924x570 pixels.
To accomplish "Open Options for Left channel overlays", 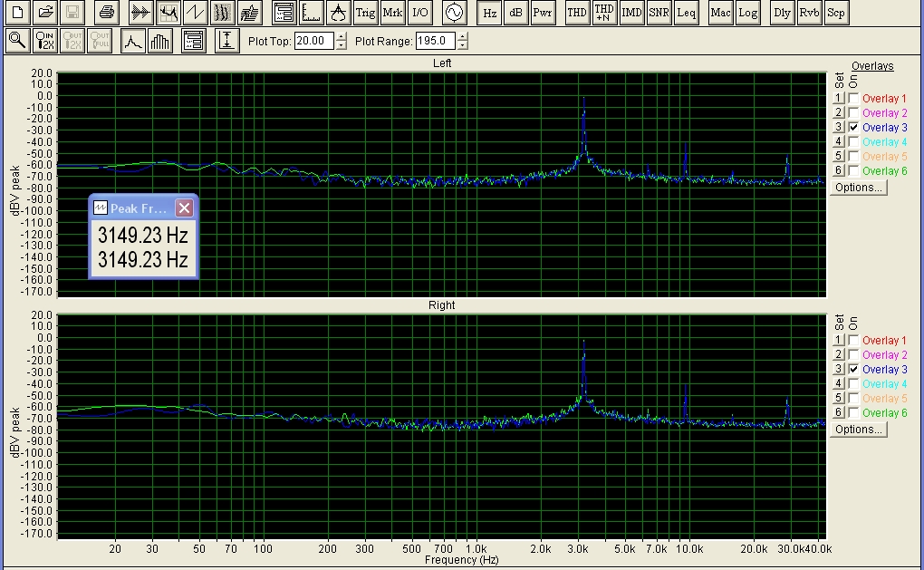I will pyautogui.click(x=857, y=188).
